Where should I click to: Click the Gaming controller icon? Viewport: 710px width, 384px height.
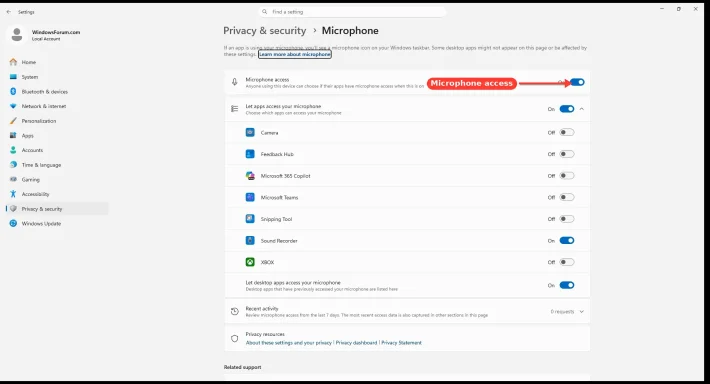coord(13,179)
